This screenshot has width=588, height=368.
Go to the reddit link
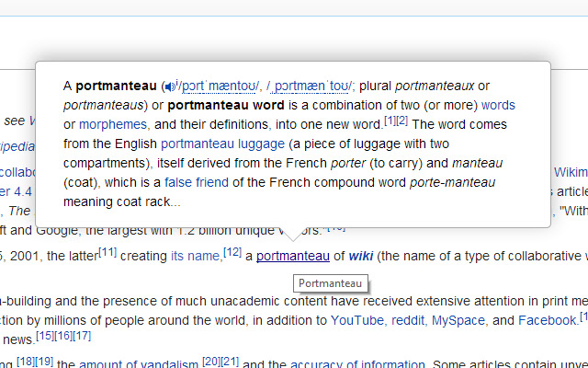point(409,320)
